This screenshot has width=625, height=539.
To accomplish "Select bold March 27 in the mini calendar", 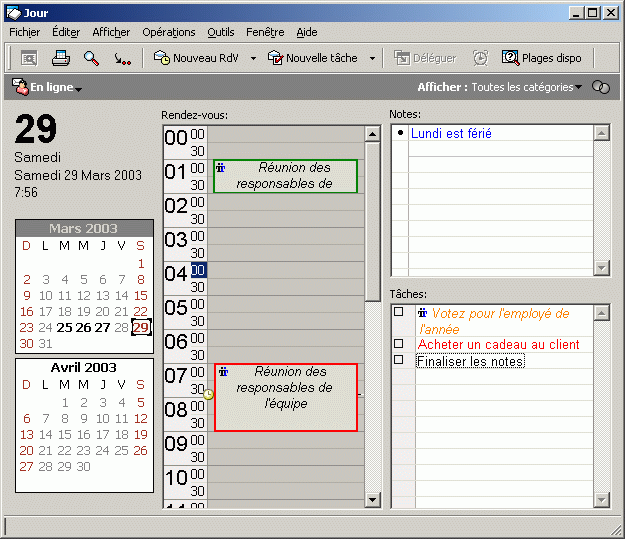I will pos(102,328).
